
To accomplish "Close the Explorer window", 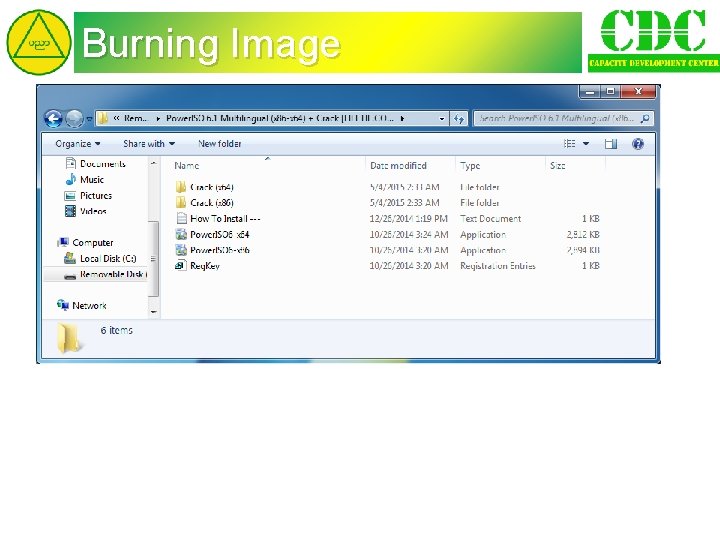I will tap(638, 91).
